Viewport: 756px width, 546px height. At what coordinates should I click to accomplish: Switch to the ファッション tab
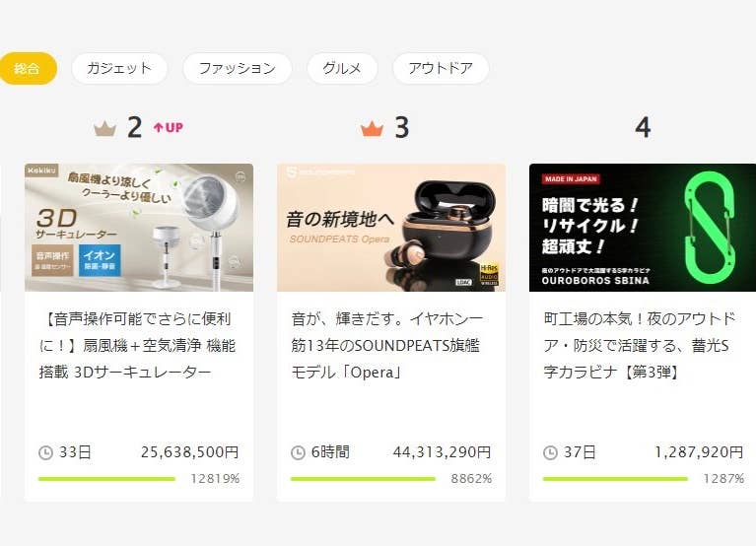coord(238,68)
